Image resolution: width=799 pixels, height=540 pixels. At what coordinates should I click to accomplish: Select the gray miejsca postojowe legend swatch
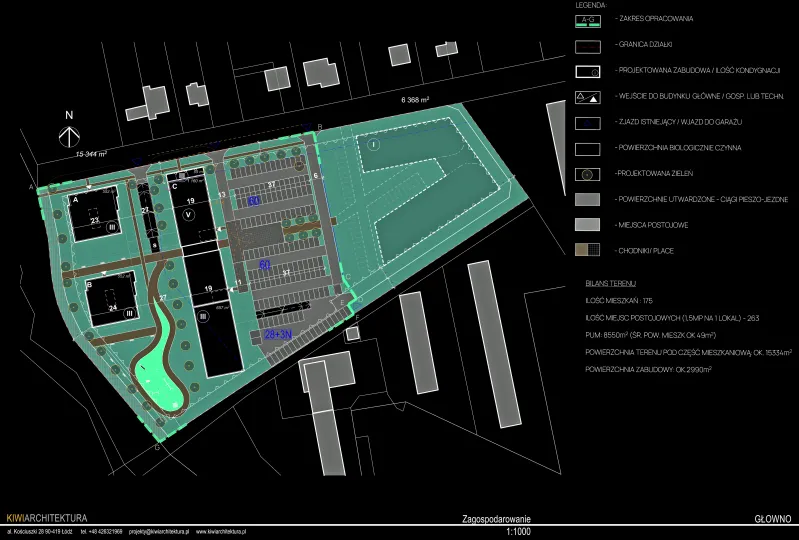591,224
